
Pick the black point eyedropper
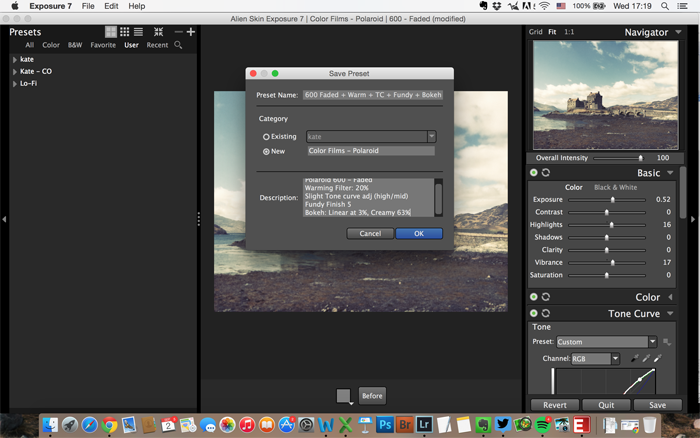634,358
